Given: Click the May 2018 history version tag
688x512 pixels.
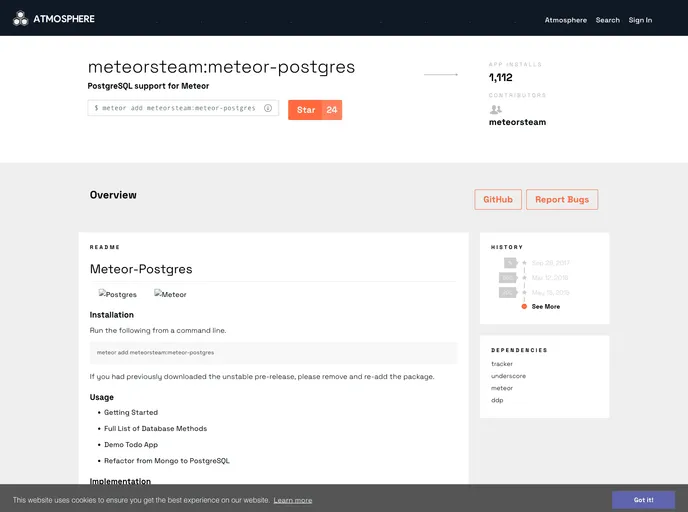Looking at the screenshot, I should [508, 293].
